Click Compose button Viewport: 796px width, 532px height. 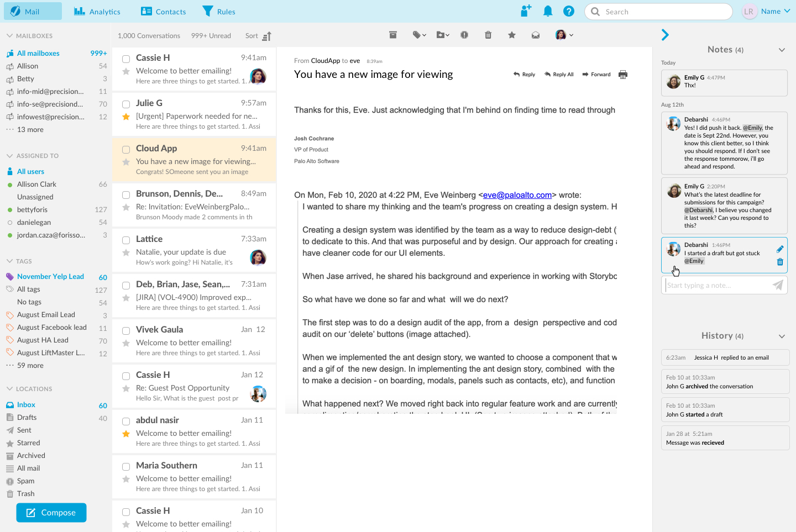(x=51, y=513)
